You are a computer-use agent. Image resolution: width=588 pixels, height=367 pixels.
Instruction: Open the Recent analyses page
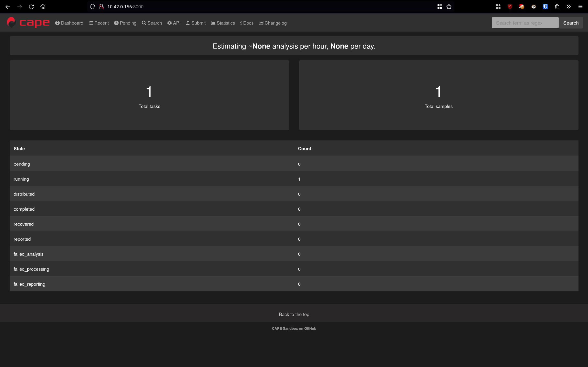point(99,23)
